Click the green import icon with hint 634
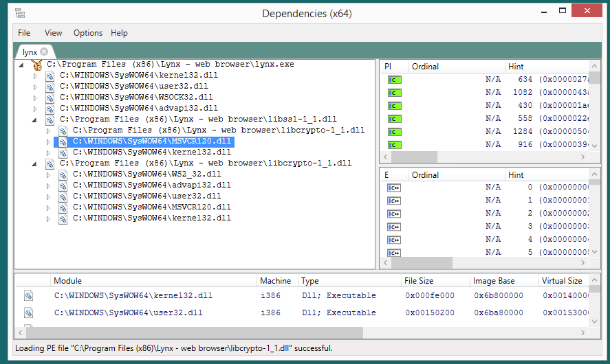 point(394,80)
